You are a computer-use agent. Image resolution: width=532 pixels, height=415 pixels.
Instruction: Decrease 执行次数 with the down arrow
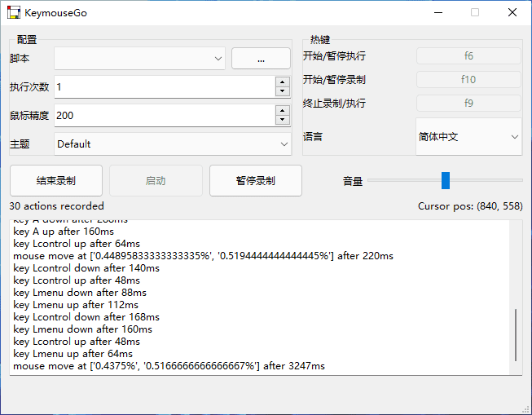pos(282,92)
